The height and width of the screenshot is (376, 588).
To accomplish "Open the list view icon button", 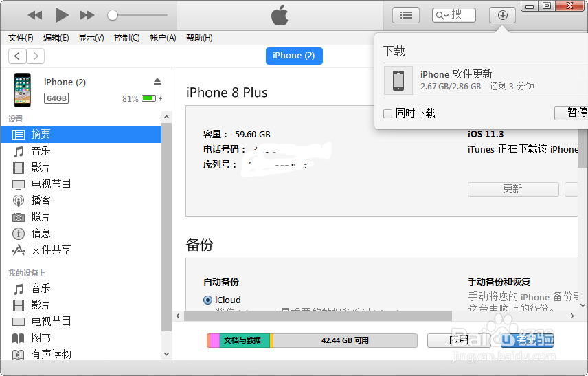I will pyautogui.click(x=406, y=15).
